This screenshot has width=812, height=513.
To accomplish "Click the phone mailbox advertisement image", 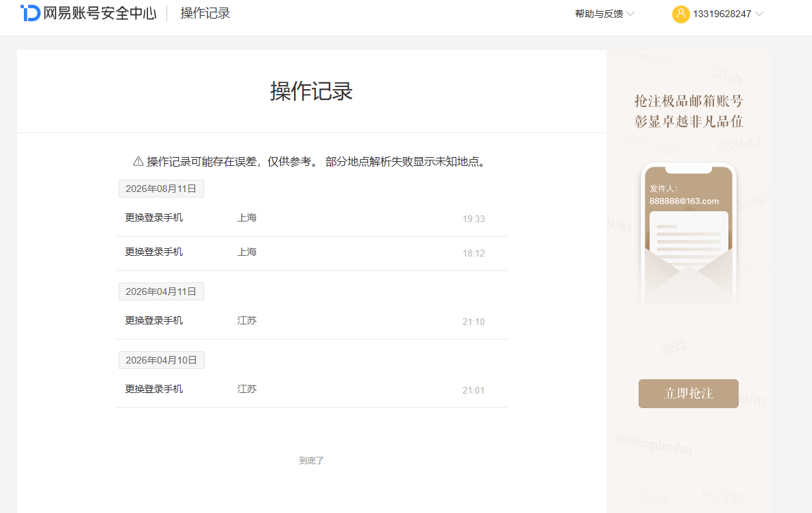I will pyautogui.click(x=688, y=235).
